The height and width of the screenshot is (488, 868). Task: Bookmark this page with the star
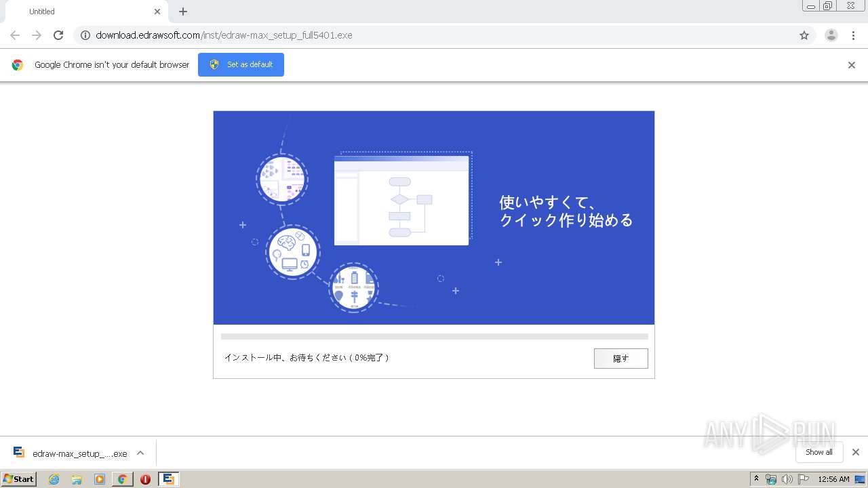click(804, 35)
